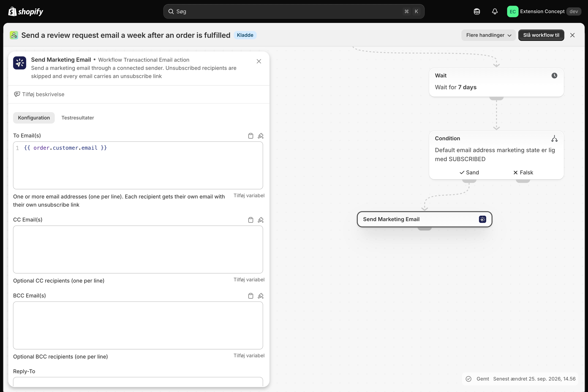Click the clear format icon for CC Email(s)

coord(261,220)
